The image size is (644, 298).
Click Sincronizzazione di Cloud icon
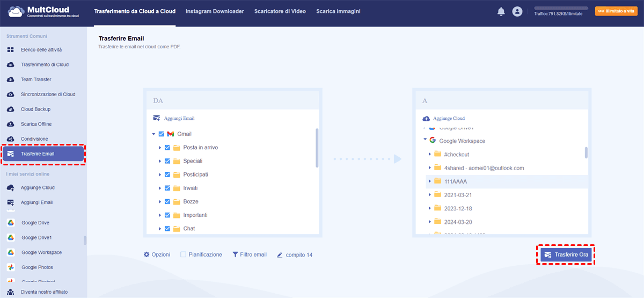10,95
